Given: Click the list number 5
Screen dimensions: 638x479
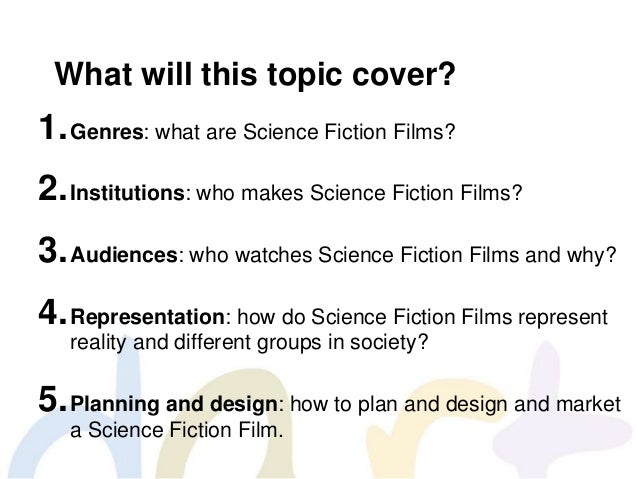Looking at the screenshot, I should (52, 399).
